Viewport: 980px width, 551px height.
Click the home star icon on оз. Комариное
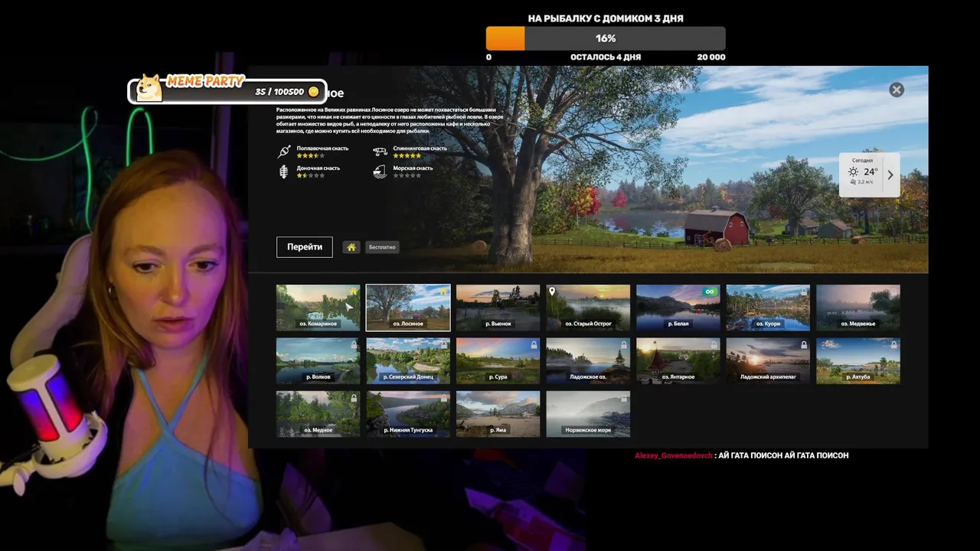click(354, 291)
